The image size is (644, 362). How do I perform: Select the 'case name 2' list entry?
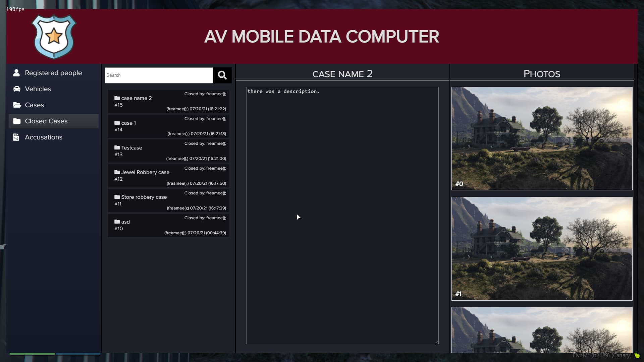click(168, 101)
